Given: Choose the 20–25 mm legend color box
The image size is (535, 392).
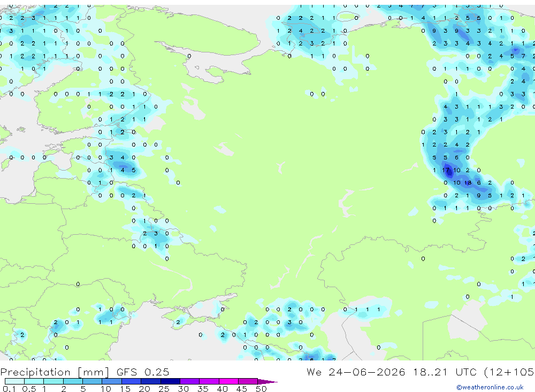Looking at the screenshot, I should (151, 381).
